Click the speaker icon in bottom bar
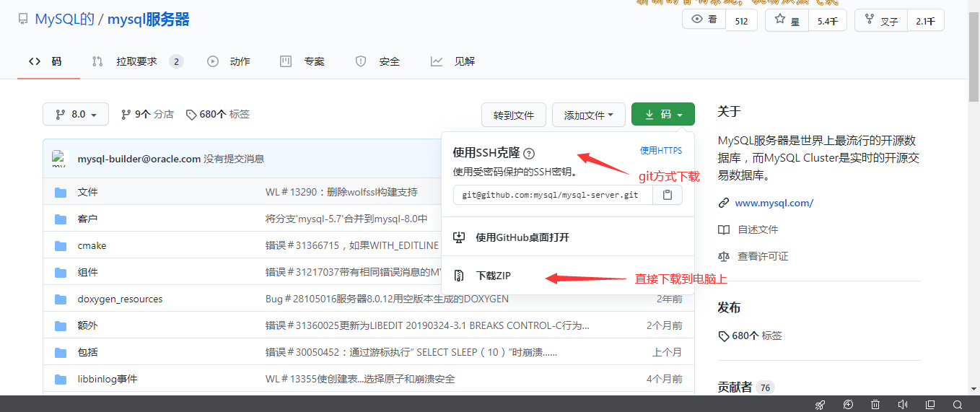Image resolution: width=980 pixels, height=412 pixels. pyautogui.click(x=903, y=404)
